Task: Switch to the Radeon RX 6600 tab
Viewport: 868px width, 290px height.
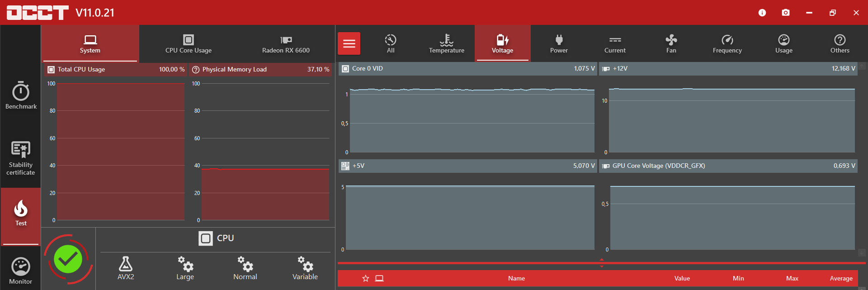Action: click(286, 43)
